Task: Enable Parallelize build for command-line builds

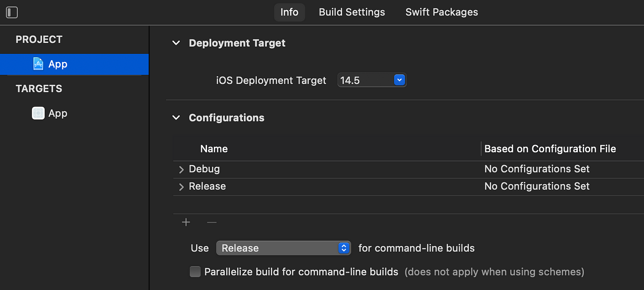Action: pos(195,272)
